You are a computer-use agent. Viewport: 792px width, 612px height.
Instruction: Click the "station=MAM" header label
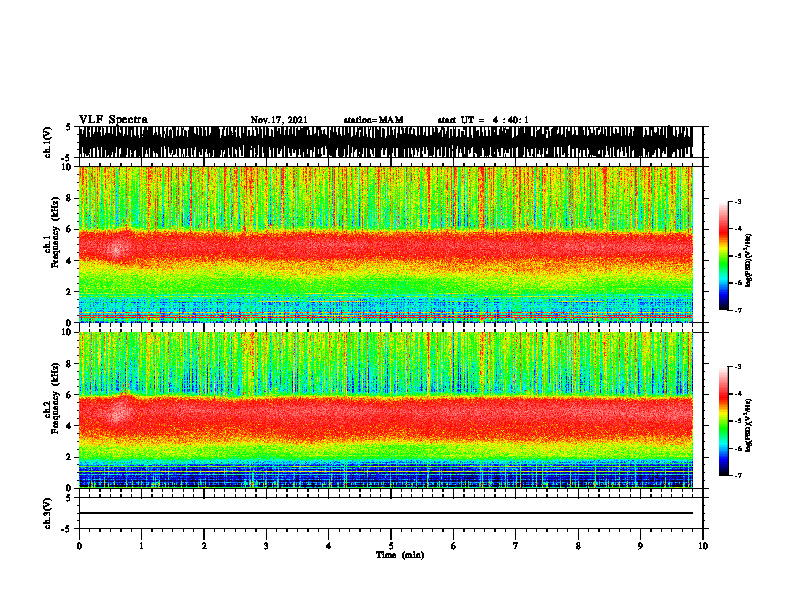(x=373, y=120)
